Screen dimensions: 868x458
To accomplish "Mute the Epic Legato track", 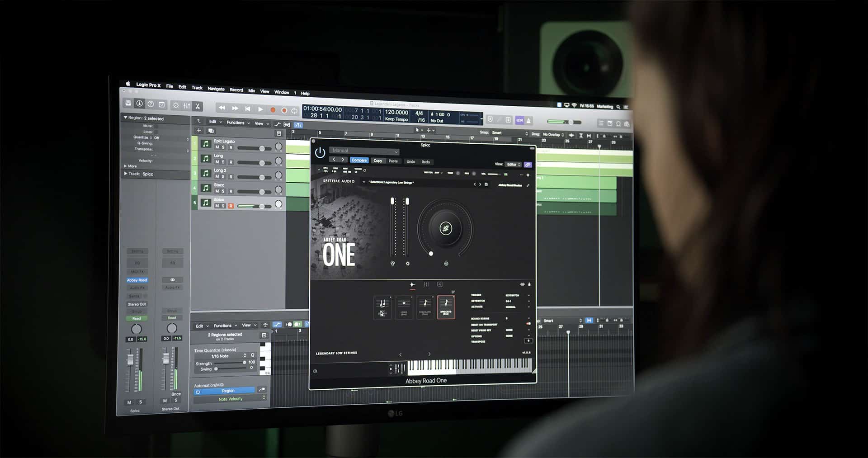I will coord(217,147).
